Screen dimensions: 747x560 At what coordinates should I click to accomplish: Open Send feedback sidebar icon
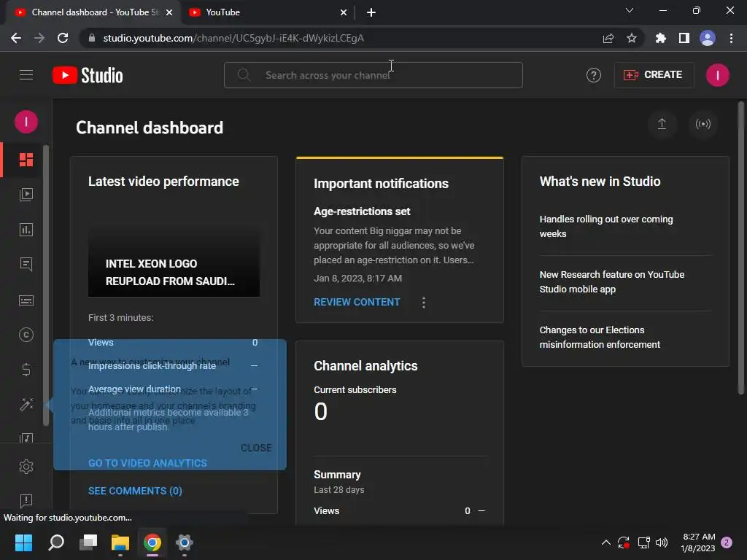point(26,500)
